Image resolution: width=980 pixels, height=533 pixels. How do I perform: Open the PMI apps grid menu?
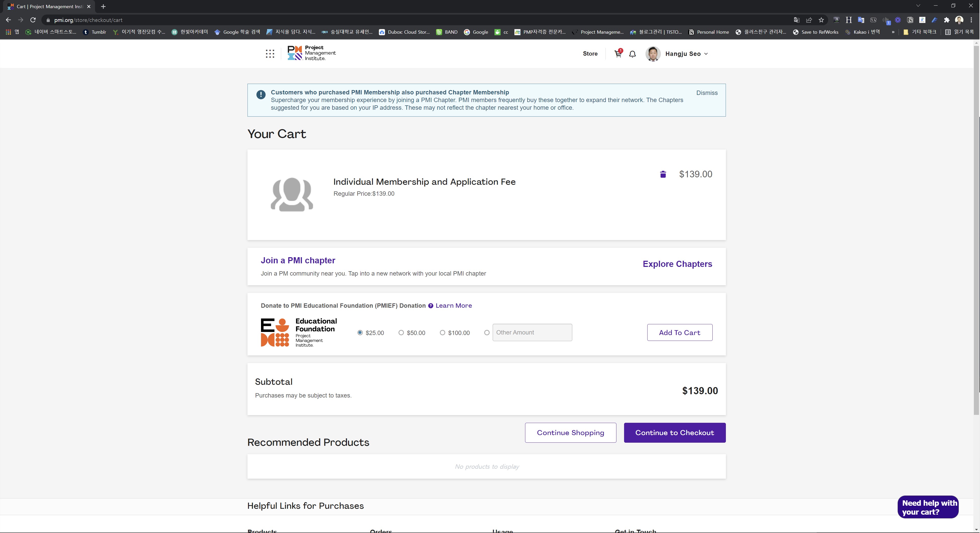coord(270,54)
